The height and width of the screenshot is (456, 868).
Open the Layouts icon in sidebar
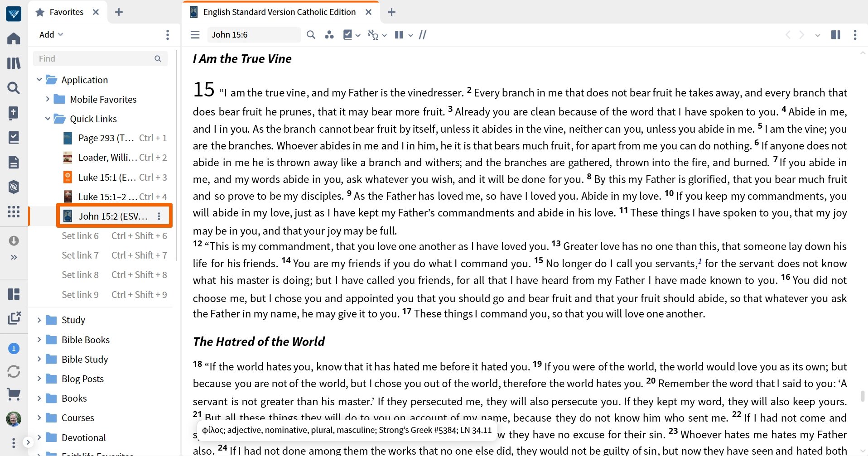coord(14,294)
